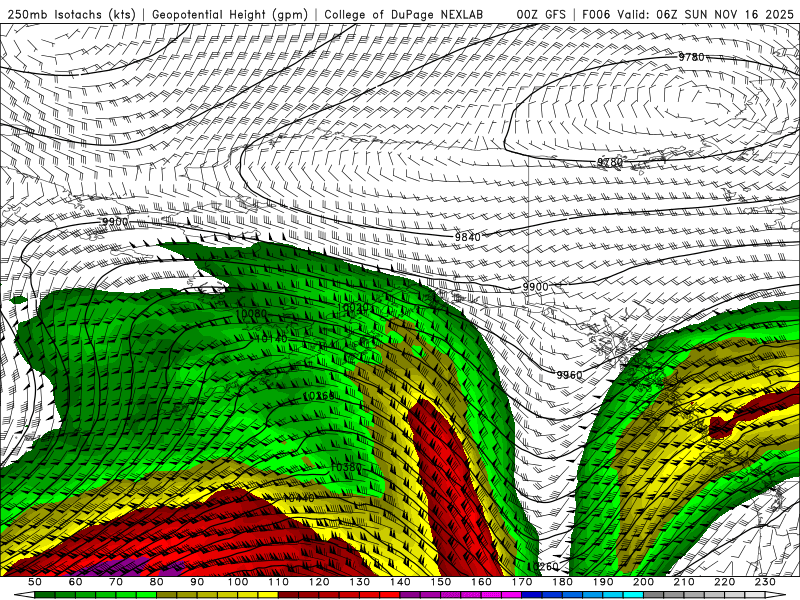Select the "250mb Isotachs (kts)" title text
This screenshot has width=800, height=600.
pos(72,14)
